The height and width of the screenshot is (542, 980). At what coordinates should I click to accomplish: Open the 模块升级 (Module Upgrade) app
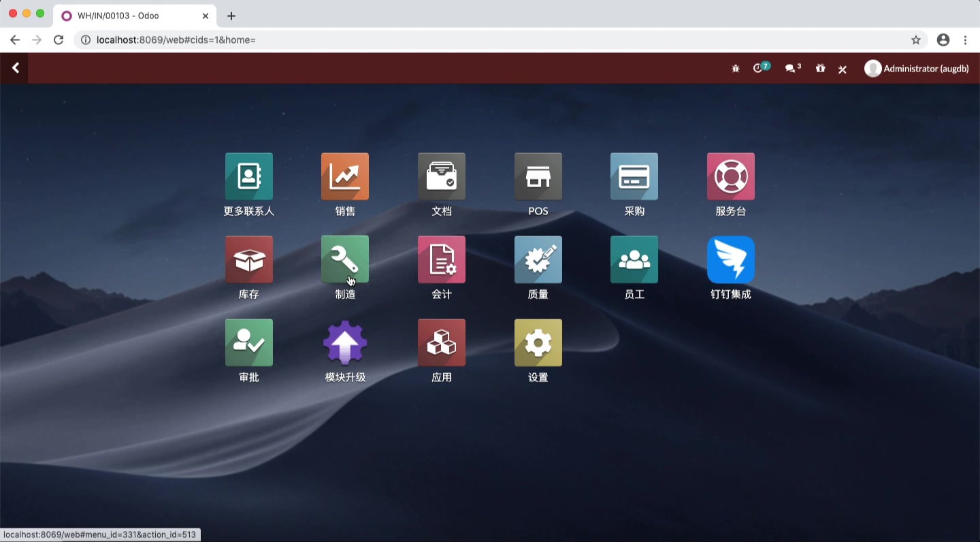[344, 350]
